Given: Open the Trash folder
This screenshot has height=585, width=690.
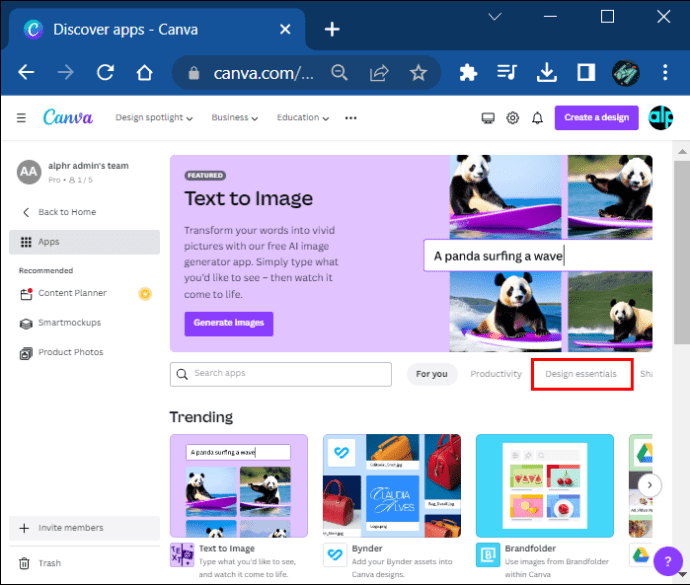Looking at the screenshot, I should click(x=84, y=563).
